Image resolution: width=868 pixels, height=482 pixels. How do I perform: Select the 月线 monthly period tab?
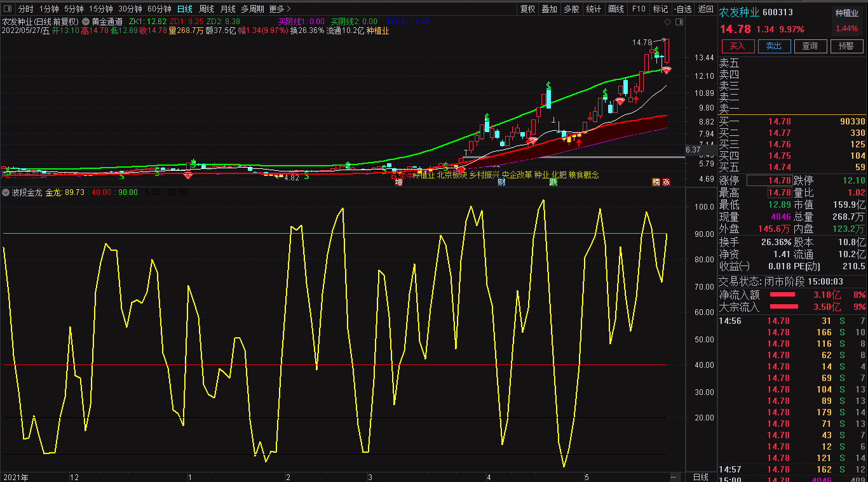(x=227, y=9)
